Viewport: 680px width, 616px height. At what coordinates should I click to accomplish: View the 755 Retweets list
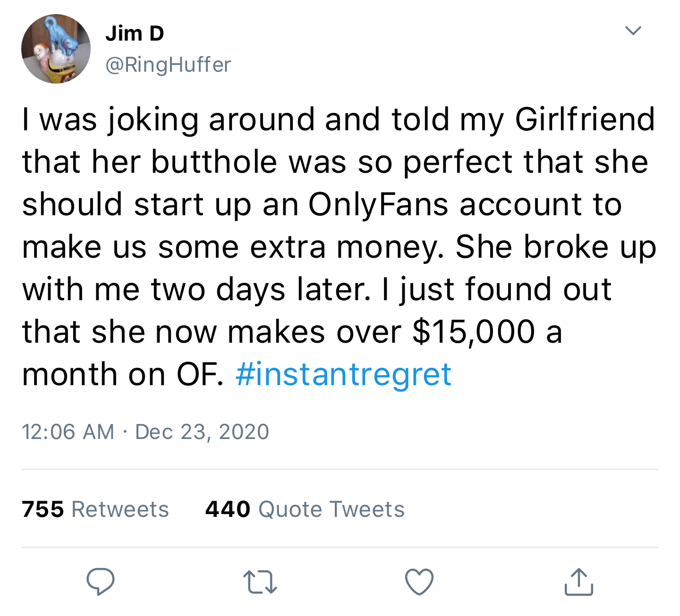tap(95, 509)
